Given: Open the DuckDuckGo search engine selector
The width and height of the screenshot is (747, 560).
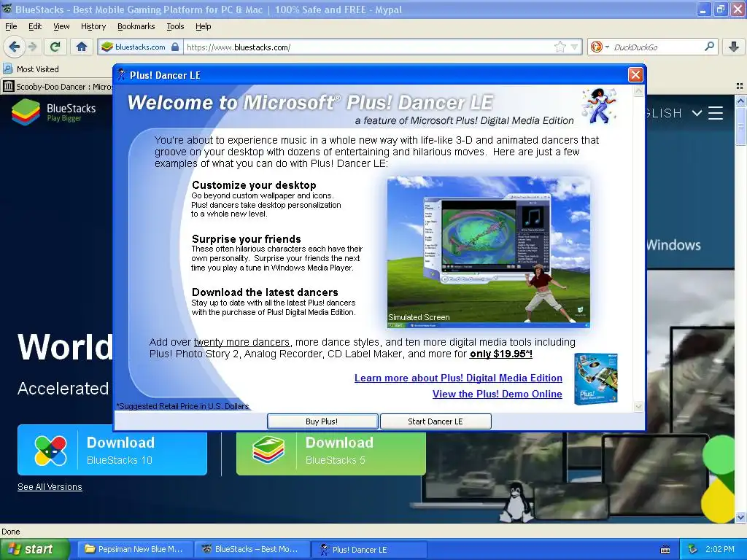Looking at the screenshot, I should click(x=600, y=47).
